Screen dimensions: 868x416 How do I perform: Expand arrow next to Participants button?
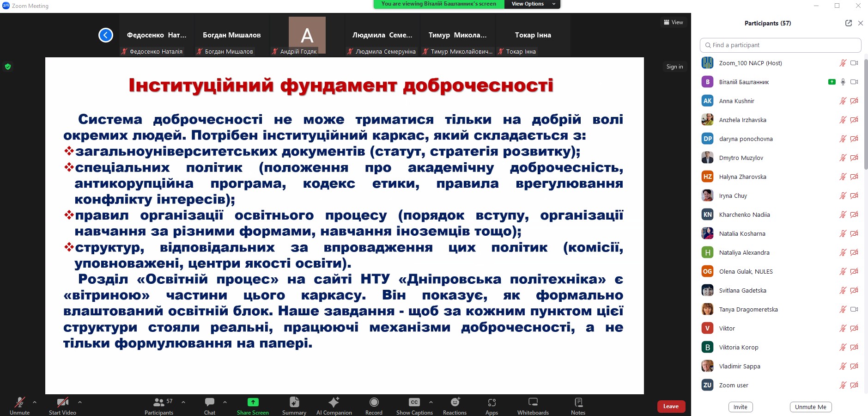pos(183,402)
